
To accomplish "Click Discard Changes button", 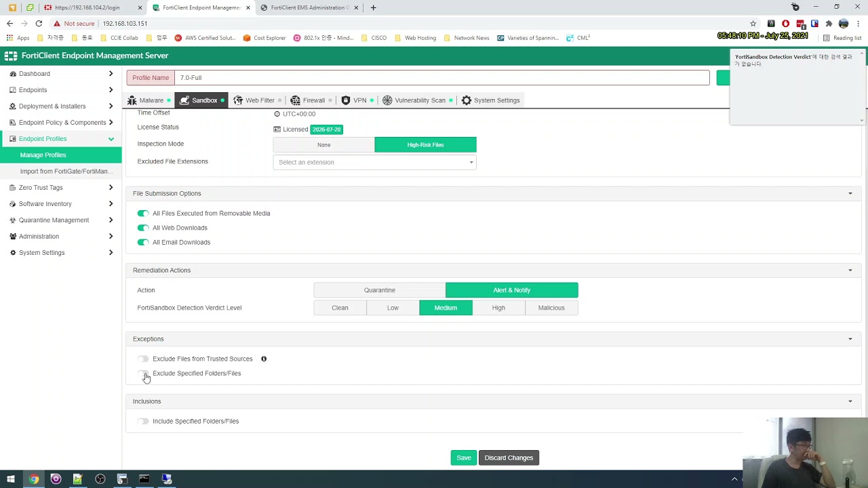I will 509,457.
